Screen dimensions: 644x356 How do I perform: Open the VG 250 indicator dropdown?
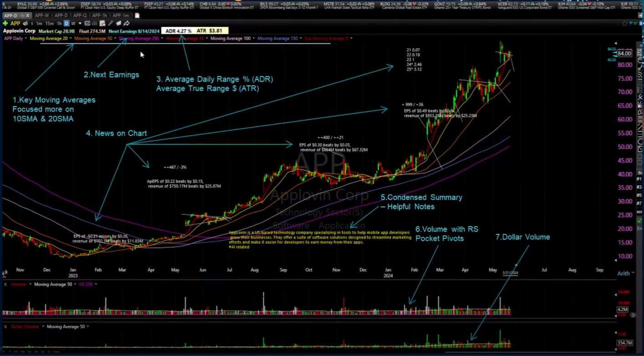pos(96,284)
